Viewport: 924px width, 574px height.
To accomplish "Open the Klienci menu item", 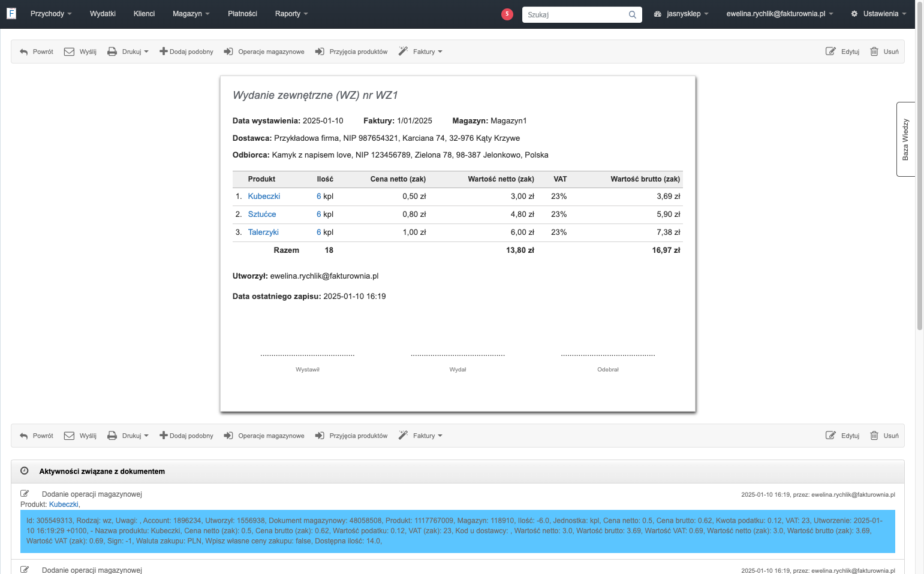I will [144, 14].
